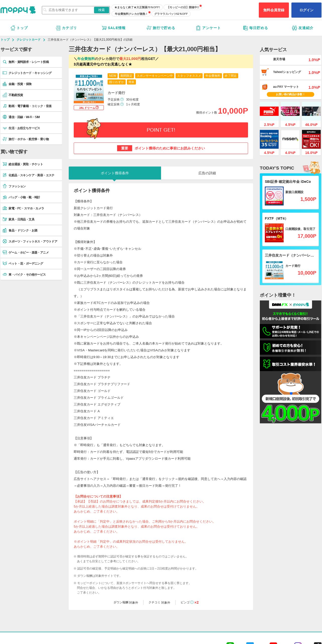The image size is (322, 644).
Task: Open 動画・電子書籍・コミック・音楽 category
Action: (31, 106)
